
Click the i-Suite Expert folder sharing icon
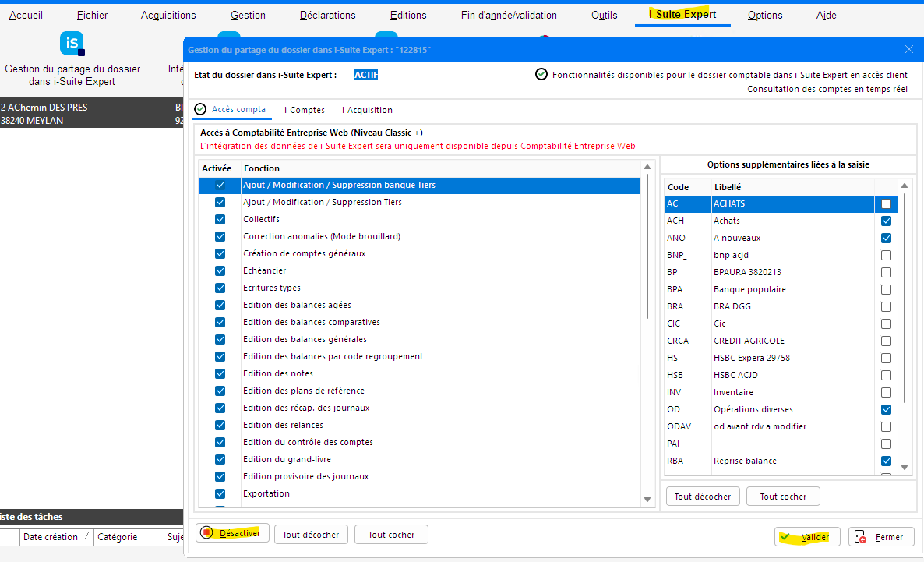(x=72, y=44)
